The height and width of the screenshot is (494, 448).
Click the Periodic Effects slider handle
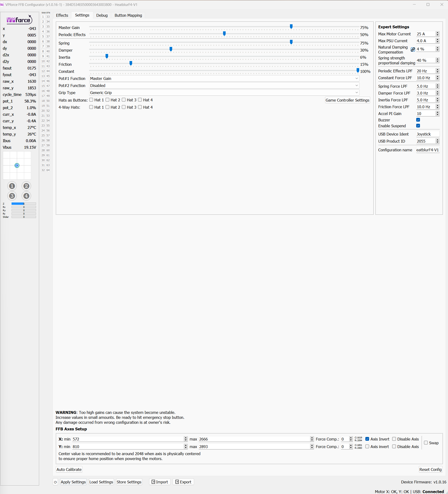click(x=224, y=33)
